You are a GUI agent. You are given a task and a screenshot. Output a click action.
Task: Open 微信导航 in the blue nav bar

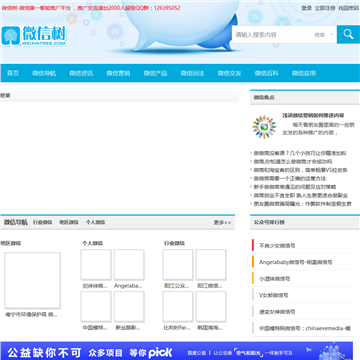pyautogui.click(x=44, y=73)
